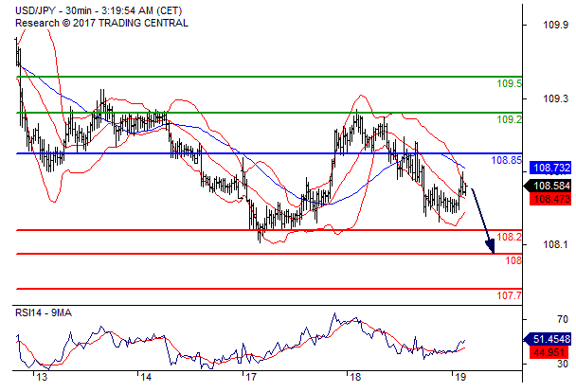Click the 109.9 price axis value

[x=555, y=25]
